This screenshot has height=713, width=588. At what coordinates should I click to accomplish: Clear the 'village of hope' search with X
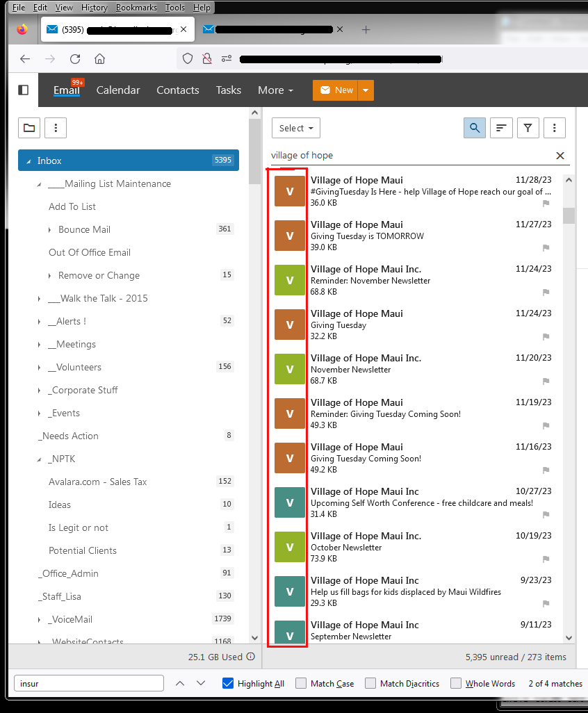[x=560, y=156]
